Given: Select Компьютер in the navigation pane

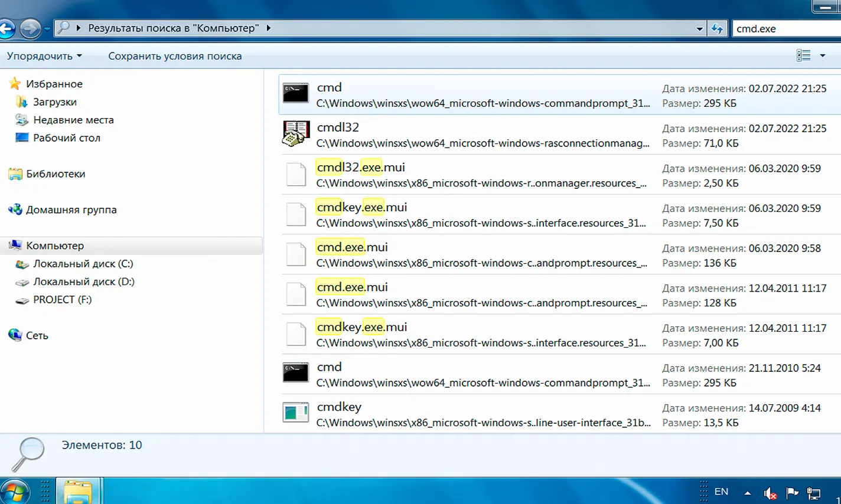Looking at the screenshot, I should [x=55, y=246].
